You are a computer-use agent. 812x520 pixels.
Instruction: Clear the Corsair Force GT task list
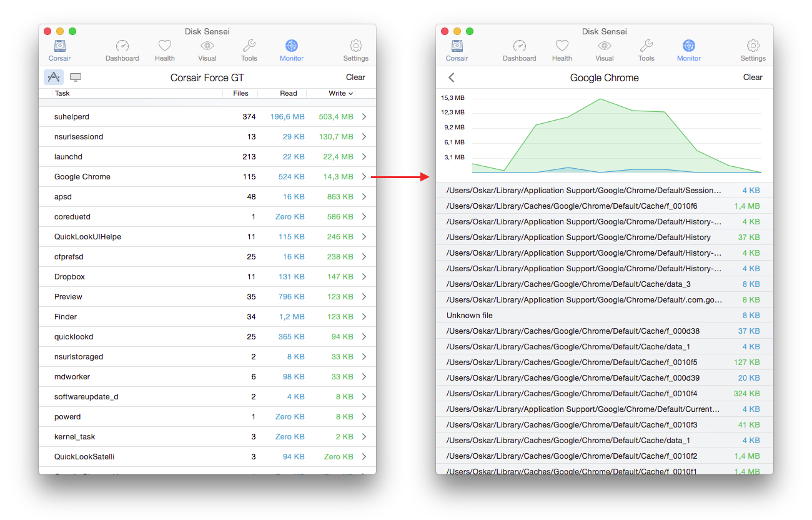pos(356,77)
